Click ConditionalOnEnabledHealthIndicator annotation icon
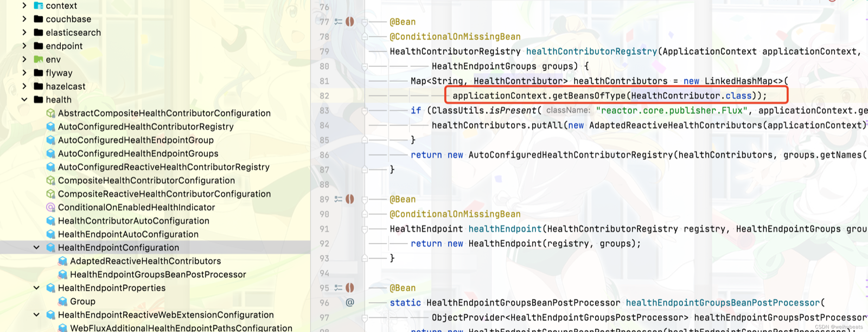 pos(50,207)
